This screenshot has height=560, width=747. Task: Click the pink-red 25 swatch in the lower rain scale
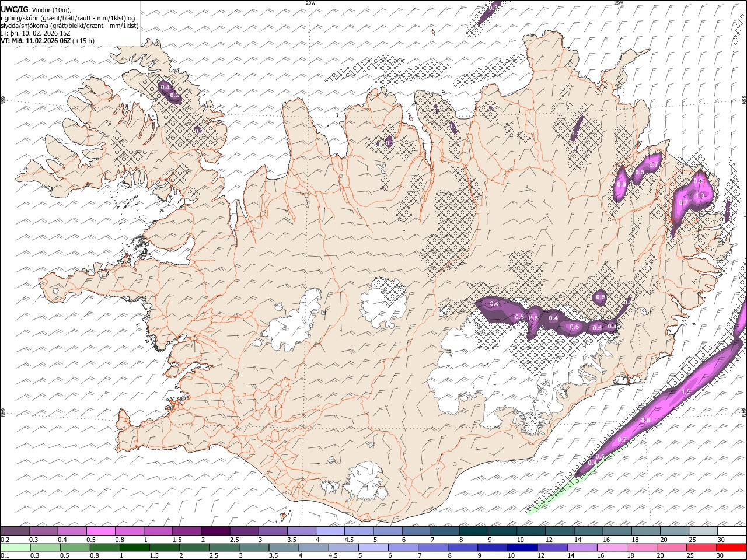click(701, 547)
